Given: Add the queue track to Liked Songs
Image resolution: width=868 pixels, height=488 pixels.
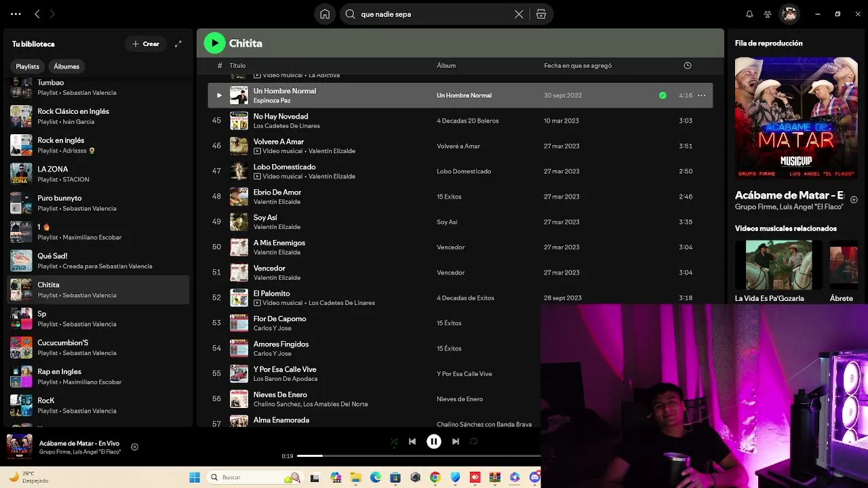Looking at the screenshot, I should [x=854, y=200].
